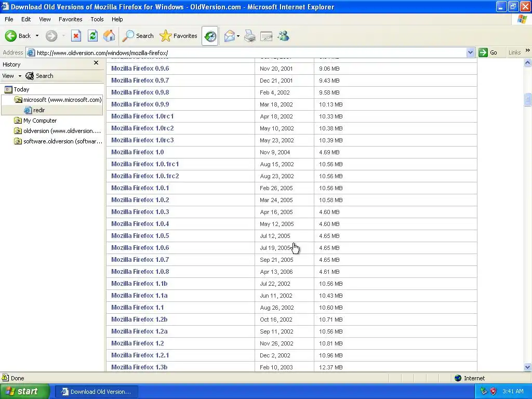The width and height of the screenshot is (532, 399).
Task: Open the Mozilla Firefox 1.1b link
Action: pos(139,283)
